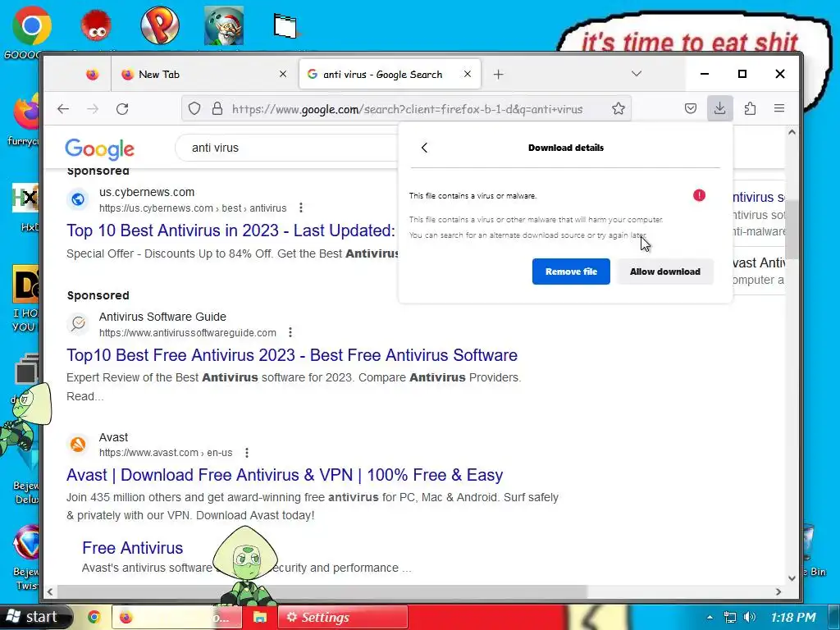
Task: Click the tracking protection shield icon
Action: 194,109
